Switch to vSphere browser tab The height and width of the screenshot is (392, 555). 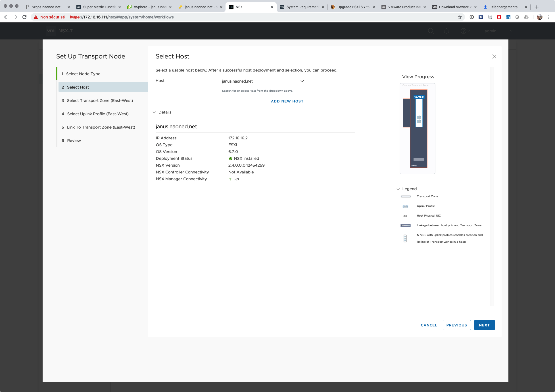pos(149,7)
